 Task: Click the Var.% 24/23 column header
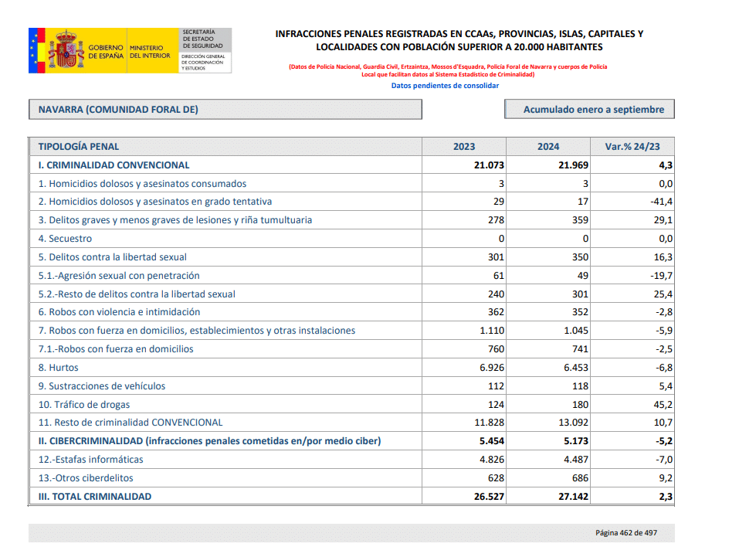[x=632, y=146]
